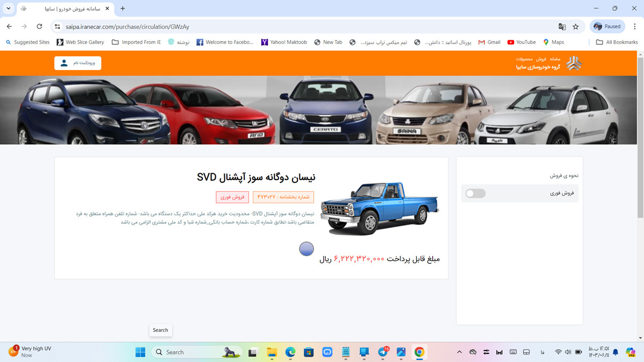
Task: Open Imported From IE bookmarks folder
Action: pyautogui.click(x=136, y=42)
